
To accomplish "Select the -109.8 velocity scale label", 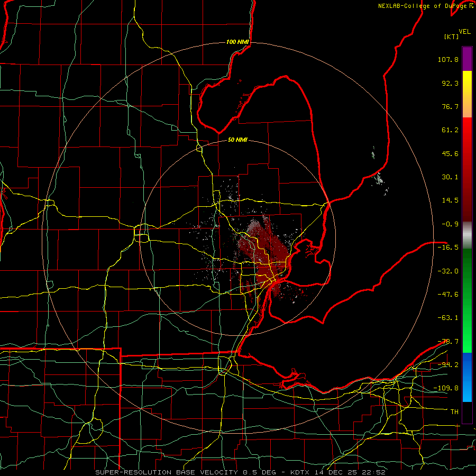I will 446,388.
